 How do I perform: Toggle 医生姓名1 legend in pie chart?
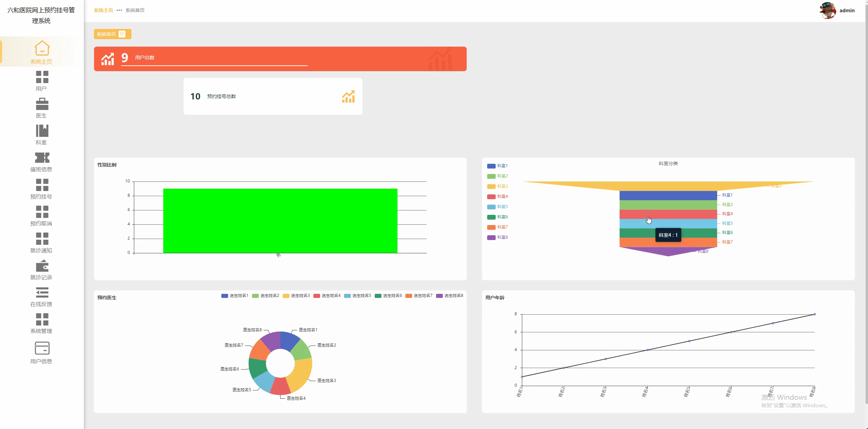tap(235, 296)
